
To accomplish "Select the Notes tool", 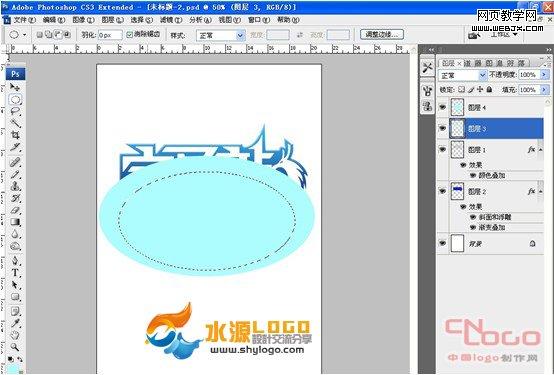I will point(15,311).
